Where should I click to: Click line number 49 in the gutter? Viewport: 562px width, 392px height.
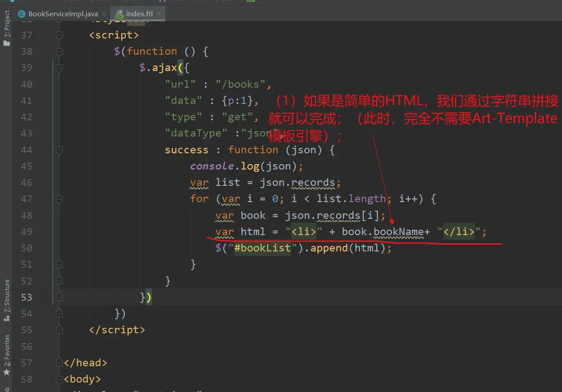27,231
